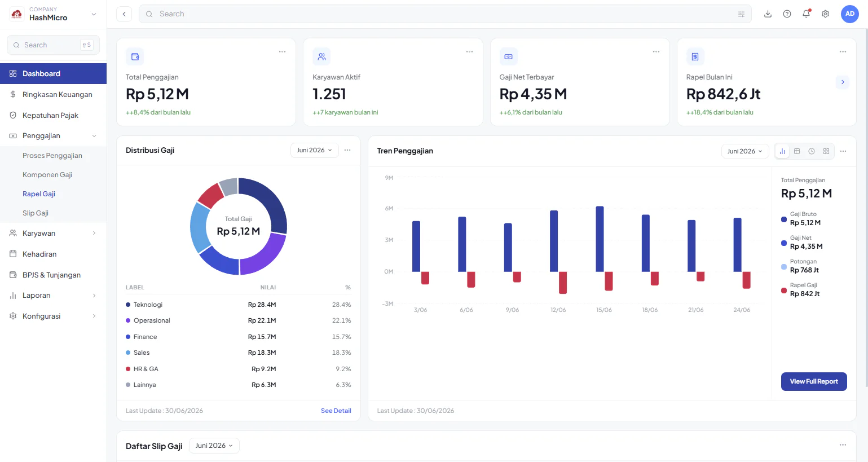
Task: Switch Tren Penggajian to grid view
Action: pyautogui.click(x=826, y=151)
